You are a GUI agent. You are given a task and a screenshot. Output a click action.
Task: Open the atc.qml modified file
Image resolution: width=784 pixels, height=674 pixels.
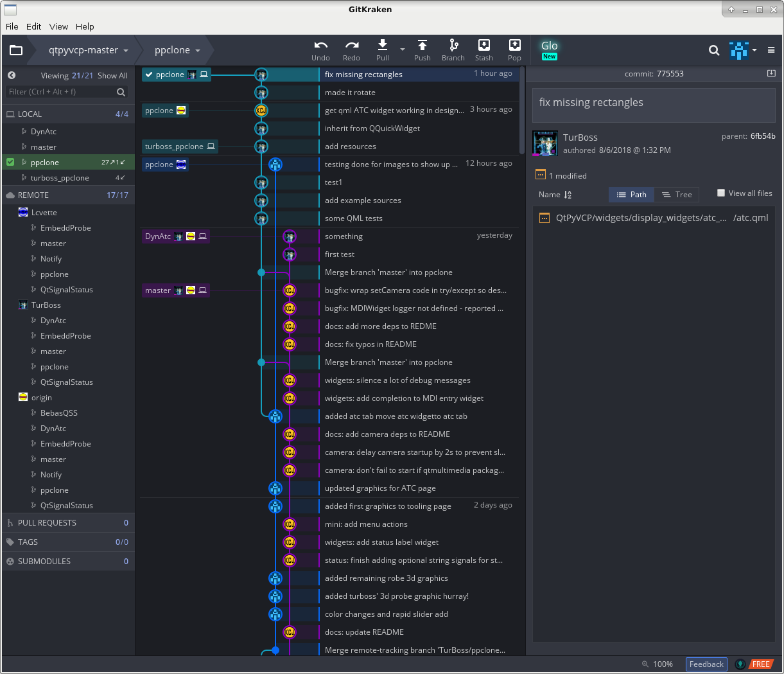coord(654,218)
